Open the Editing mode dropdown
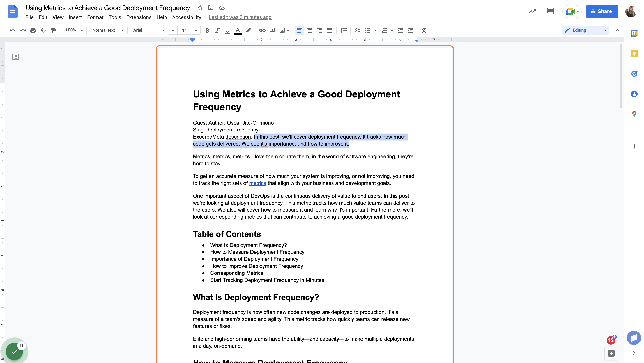Screen dimensions: 644x363 click(x=585, y=30)
